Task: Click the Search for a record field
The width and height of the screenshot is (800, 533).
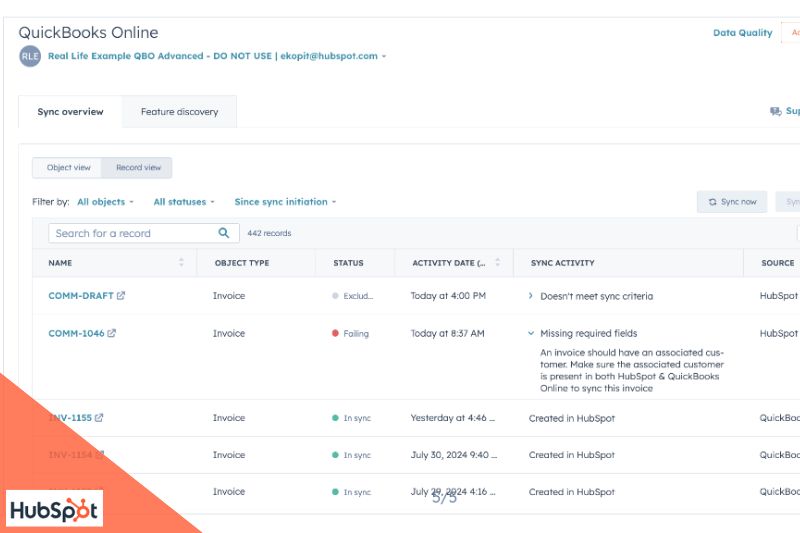Action: coord(144,233)
